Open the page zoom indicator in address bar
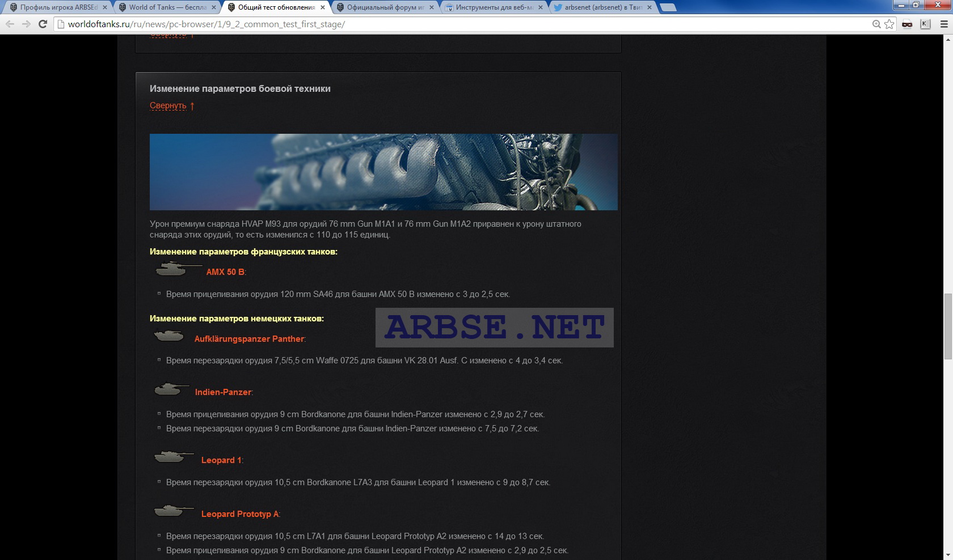This screenshot has width=953, height=560. tap(876, 24)
